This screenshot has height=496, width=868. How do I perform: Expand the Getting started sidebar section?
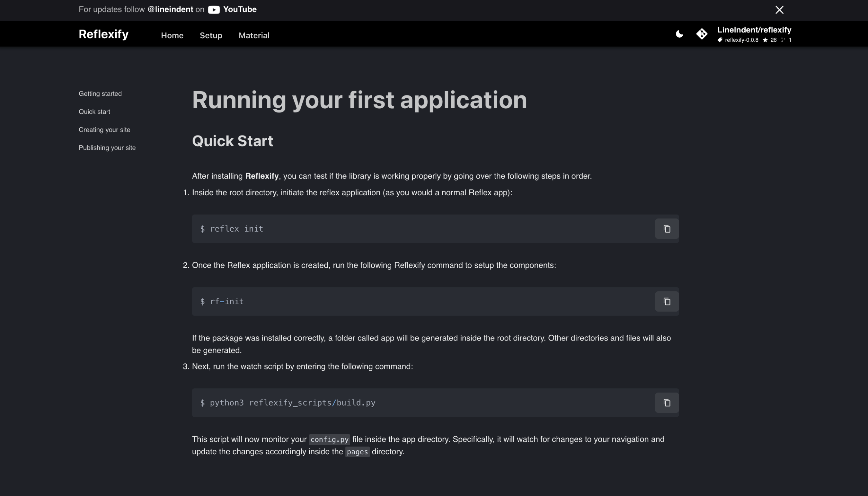pos(100,93)
